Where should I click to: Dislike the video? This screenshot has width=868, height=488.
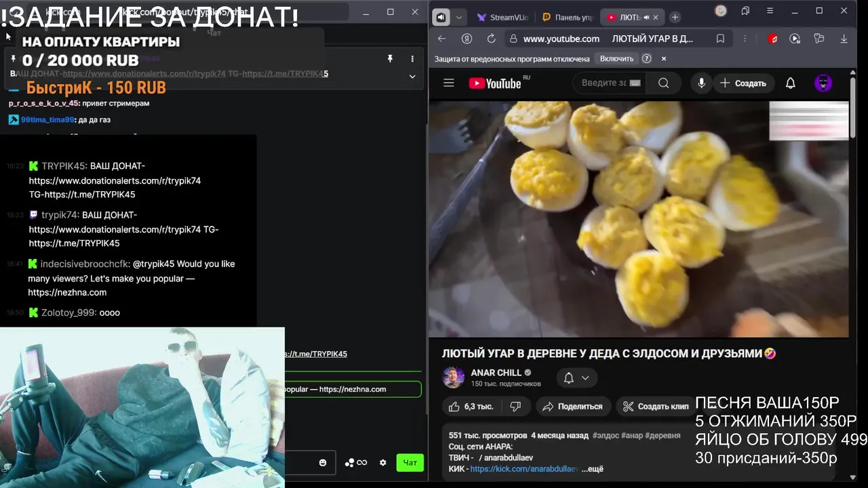(x=515, y=406)
